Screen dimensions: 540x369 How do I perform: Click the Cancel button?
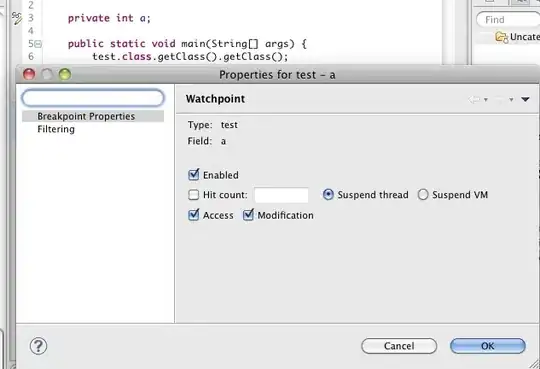point(399,346)
